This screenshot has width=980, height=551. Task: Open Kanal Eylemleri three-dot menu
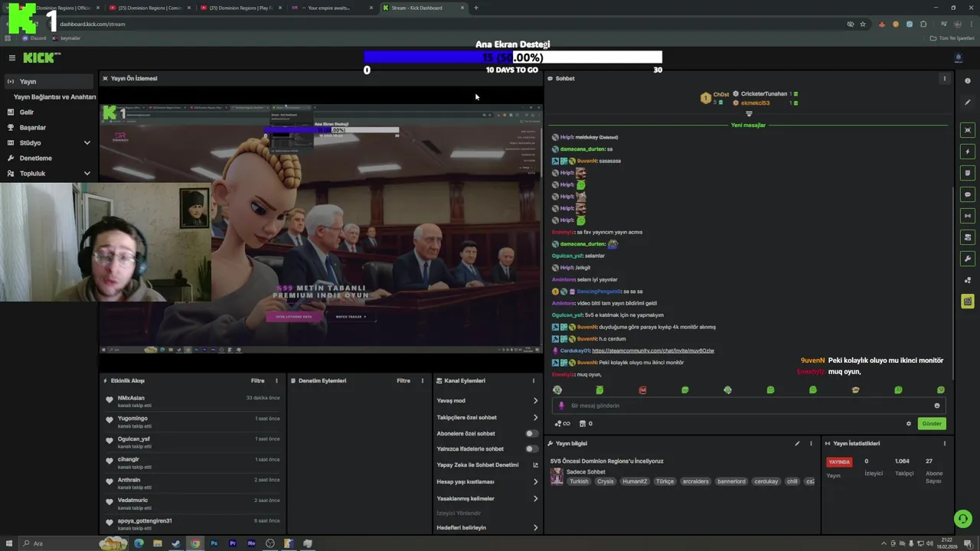534,380
